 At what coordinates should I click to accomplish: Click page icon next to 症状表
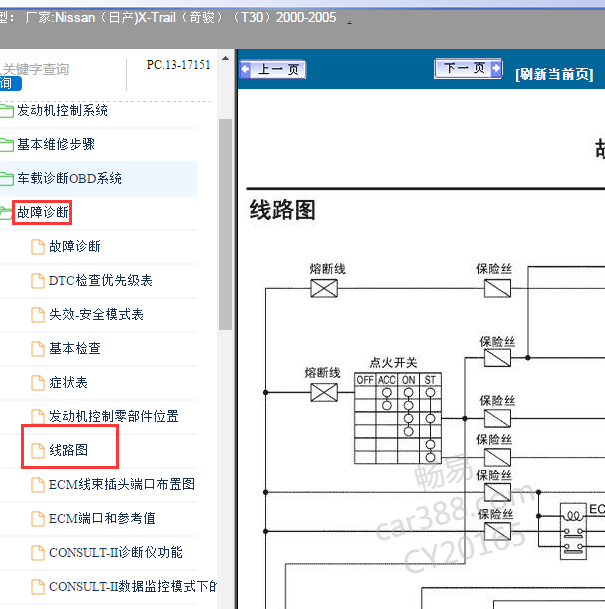[x=38, y=383]
